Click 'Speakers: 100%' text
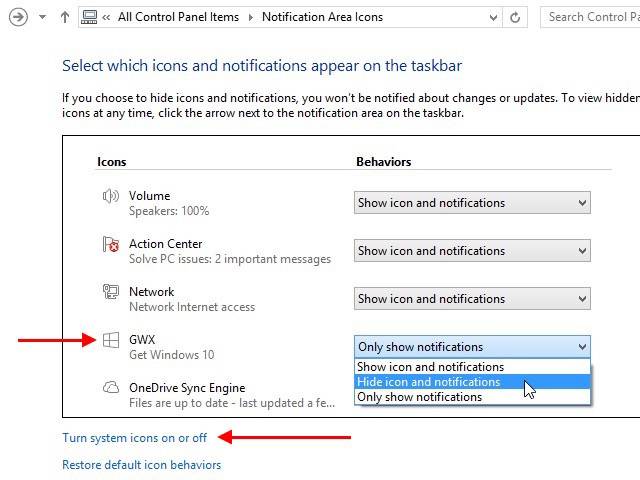Viewport: 640px width, 480px height. (169, 211)
